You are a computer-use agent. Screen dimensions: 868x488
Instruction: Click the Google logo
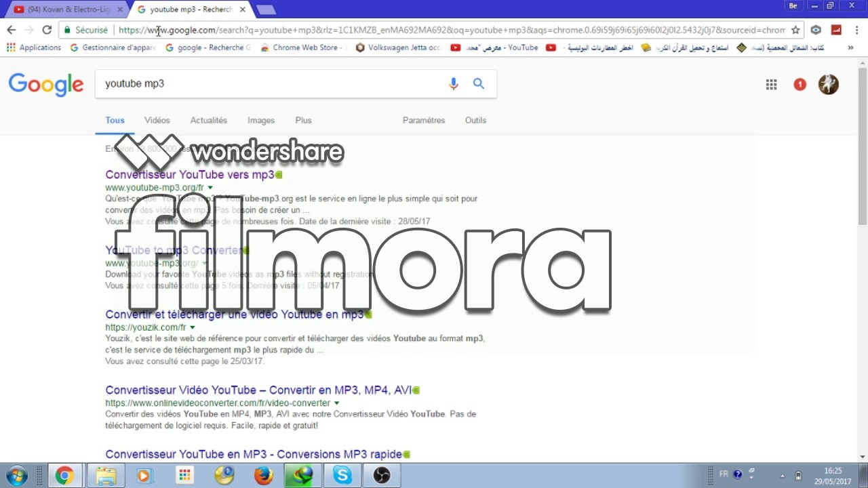pos(46,84)
